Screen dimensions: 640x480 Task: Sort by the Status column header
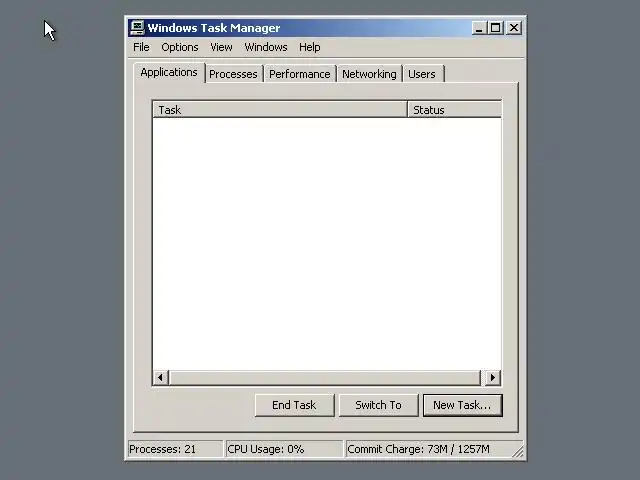(454, 109)
